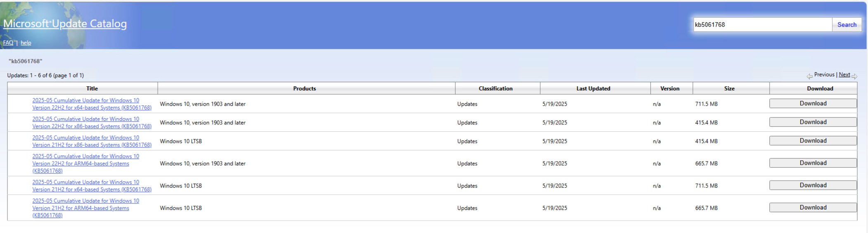Click Windows 10 LTSB in the 21H2 ARM64 row

click(x=181, y=208)
